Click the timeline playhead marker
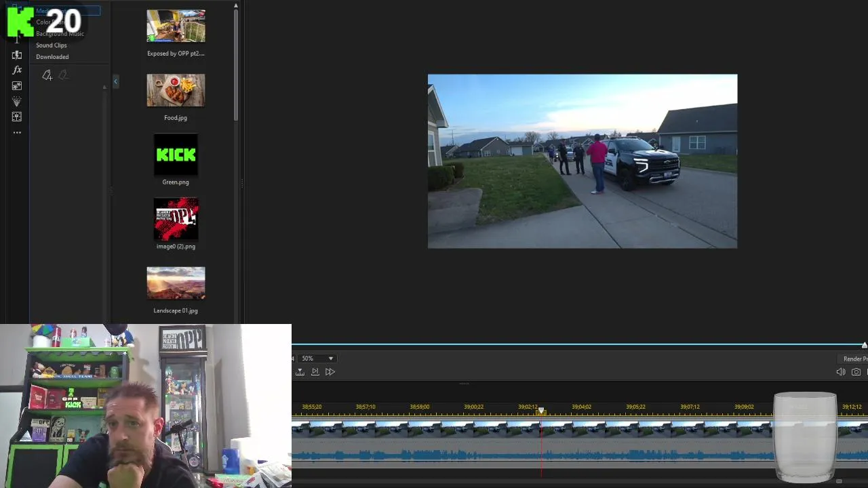 pyautogui.click(x=541, y=411)
